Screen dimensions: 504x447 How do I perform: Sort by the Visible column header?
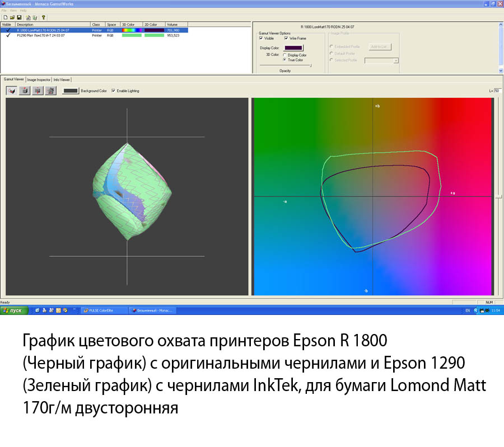point(8,25)
